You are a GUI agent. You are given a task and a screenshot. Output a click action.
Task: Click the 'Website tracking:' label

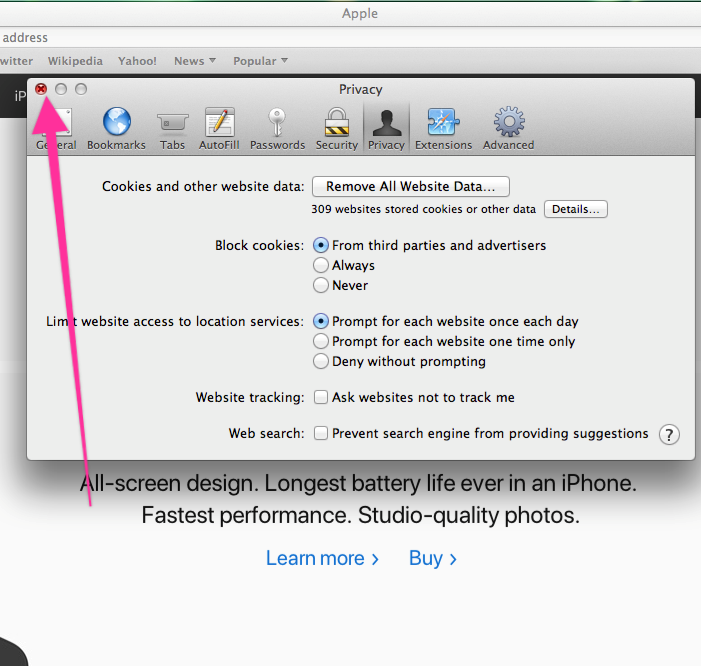[x=250, y=397]
